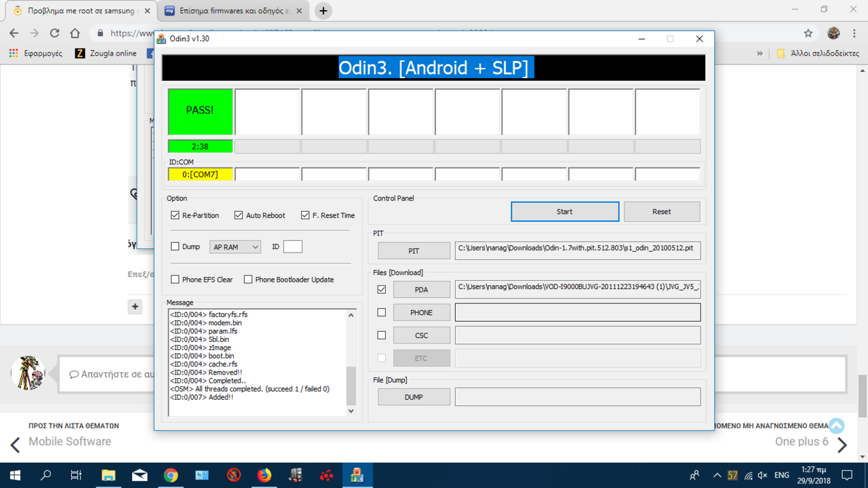Screen dimensions: 868x488
Task: Toggle the F. Reset Time checkbox
Action: [x=305, y=215]
